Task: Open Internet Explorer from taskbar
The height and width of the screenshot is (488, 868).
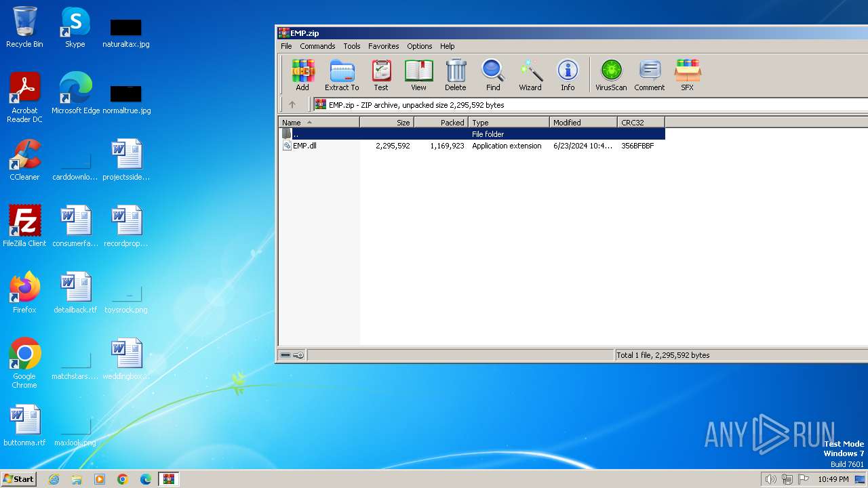Action: pos(54,479)
